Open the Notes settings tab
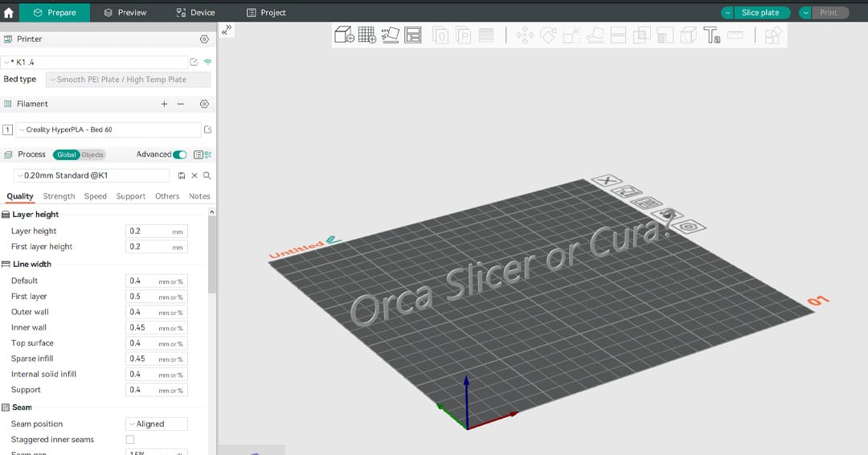This screenshot has width=868, height=455. point(199,196)
